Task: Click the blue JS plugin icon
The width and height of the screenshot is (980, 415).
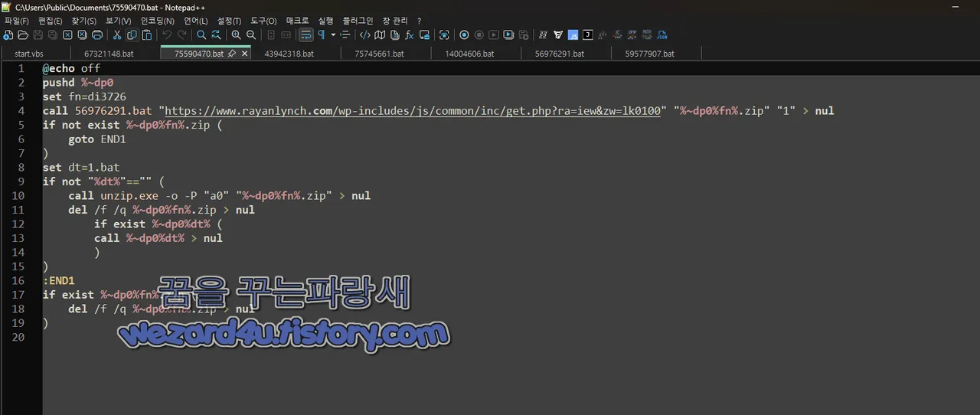Action: click(573, 35)
